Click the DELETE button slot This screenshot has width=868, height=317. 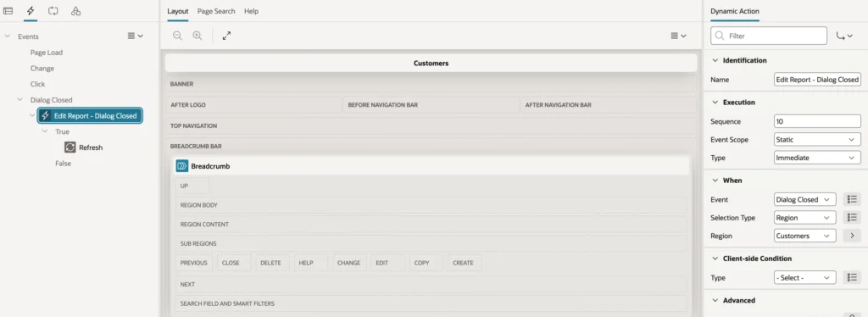pos(271,263)
